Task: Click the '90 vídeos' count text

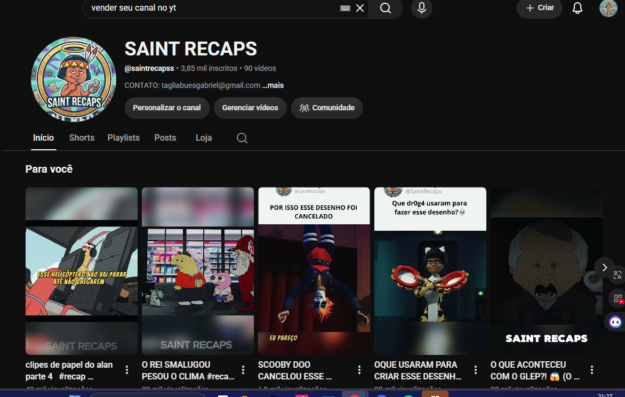Action: 260,69
